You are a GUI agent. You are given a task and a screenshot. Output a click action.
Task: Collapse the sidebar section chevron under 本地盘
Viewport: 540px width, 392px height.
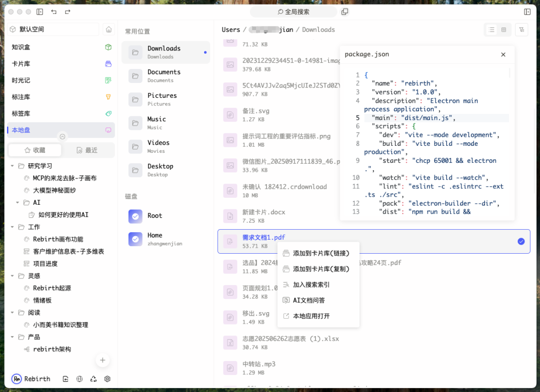click(x=62, y=136)
